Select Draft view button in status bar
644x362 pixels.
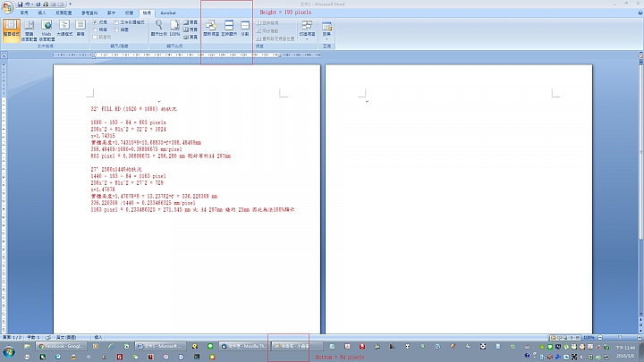click(578, 337)
